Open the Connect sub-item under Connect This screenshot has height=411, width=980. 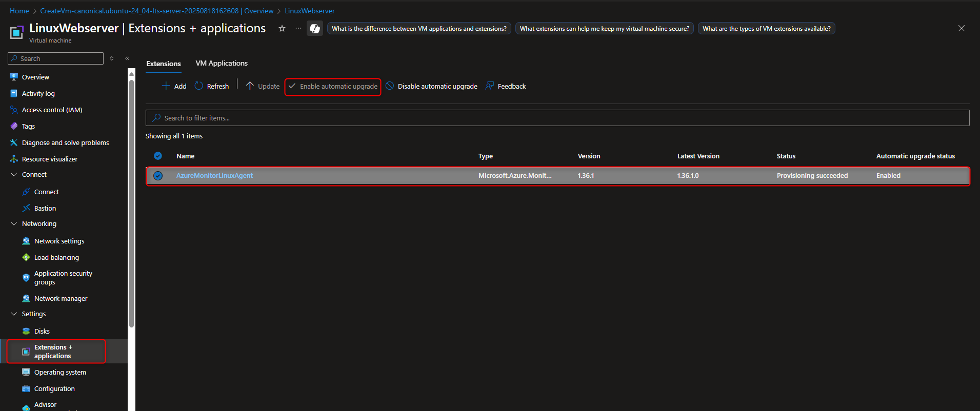pyautogui.click(x=47, y=192)
